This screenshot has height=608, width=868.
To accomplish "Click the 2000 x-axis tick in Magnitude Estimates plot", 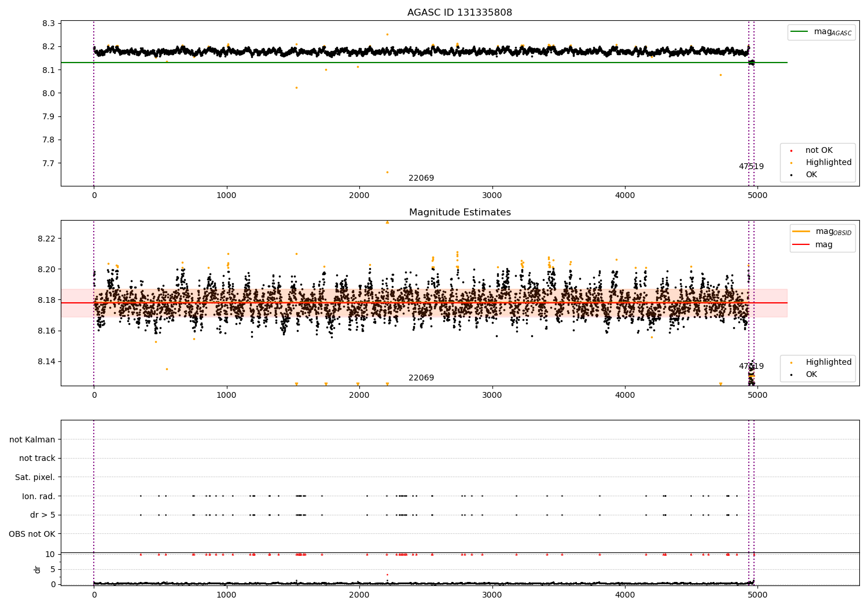I will pos(359,395).
